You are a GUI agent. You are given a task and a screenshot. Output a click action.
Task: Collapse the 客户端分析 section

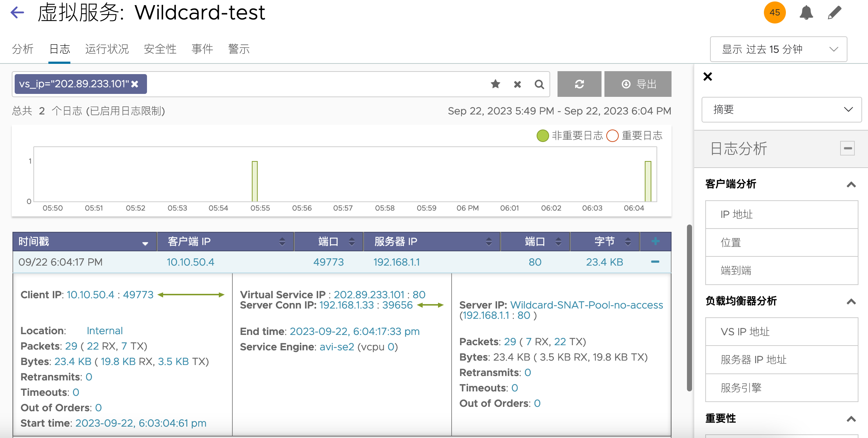tap(851, 184)
